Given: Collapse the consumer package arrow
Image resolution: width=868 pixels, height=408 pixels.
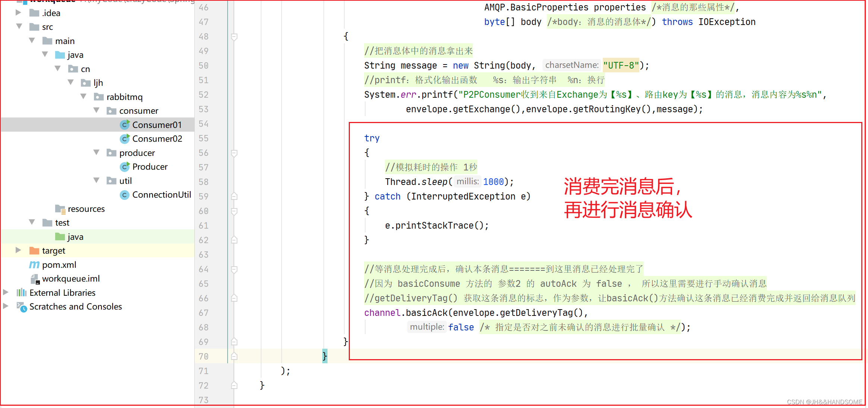Looking at the screenshot, I should pyautogui.click(x=97, y=110).
